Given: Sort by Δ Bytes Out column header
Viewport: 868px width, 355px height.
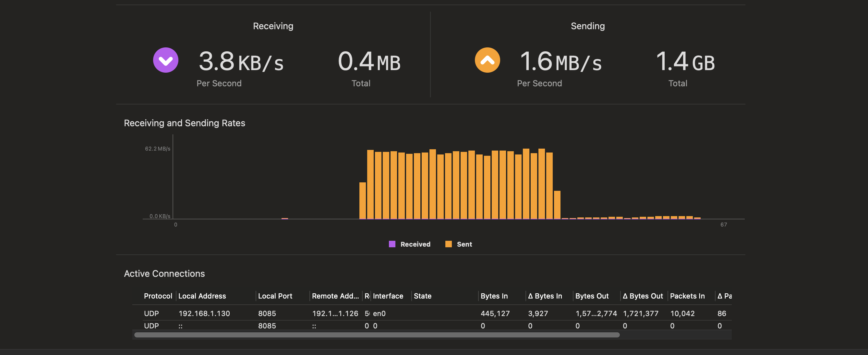Looking at the screenshot, I should click(x=643, y=296).
